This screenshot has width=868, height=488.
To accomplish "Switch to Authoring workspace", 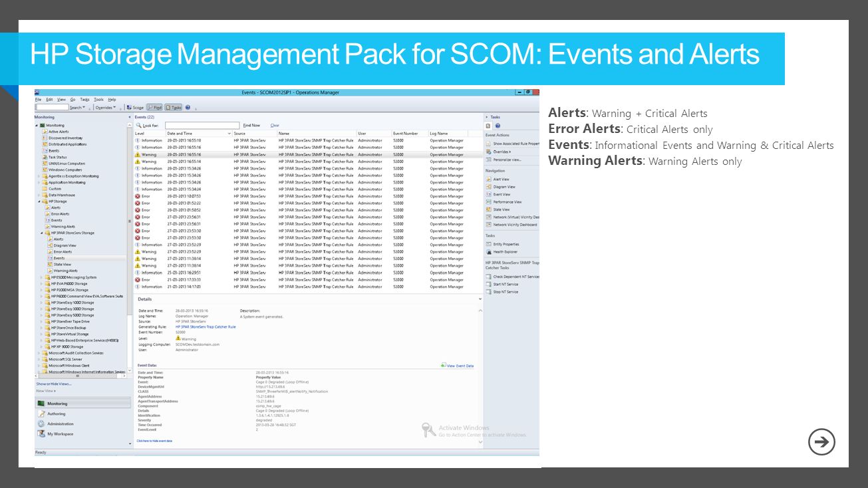I will pos(82,414).
